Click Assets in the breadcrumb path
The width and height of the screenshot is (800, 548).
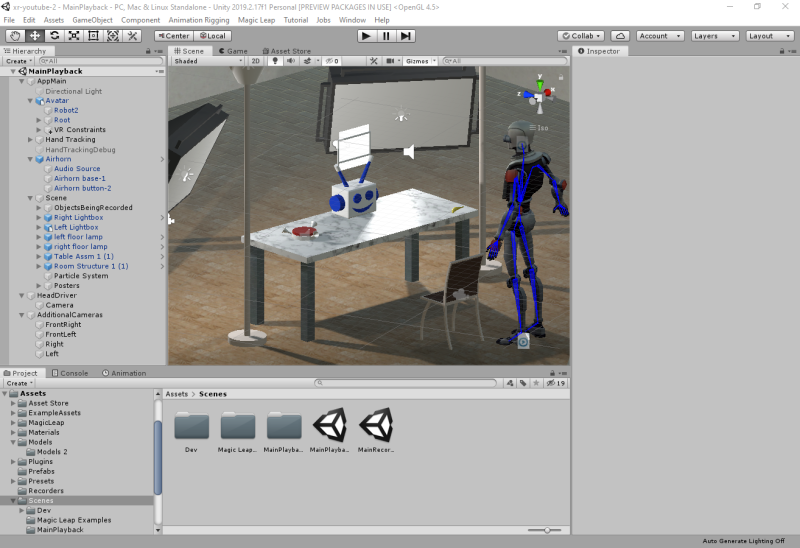point(177,394)
